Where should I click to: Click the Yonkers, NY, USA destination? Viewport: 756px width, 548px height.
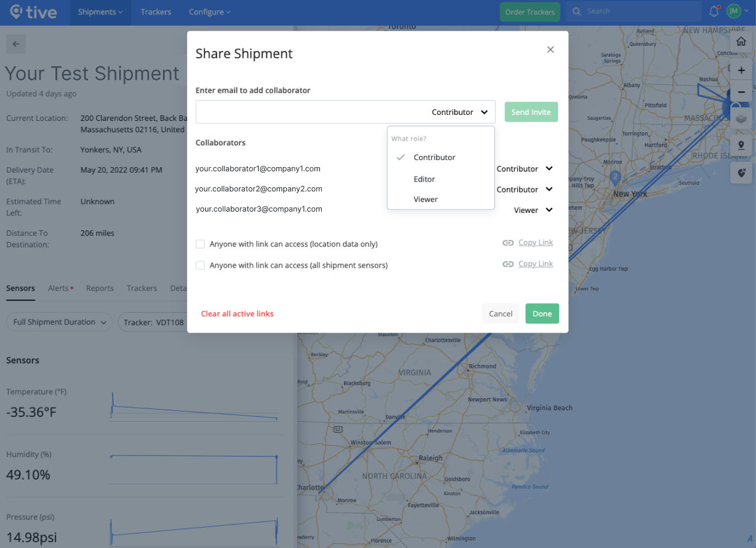click(111, 150)
